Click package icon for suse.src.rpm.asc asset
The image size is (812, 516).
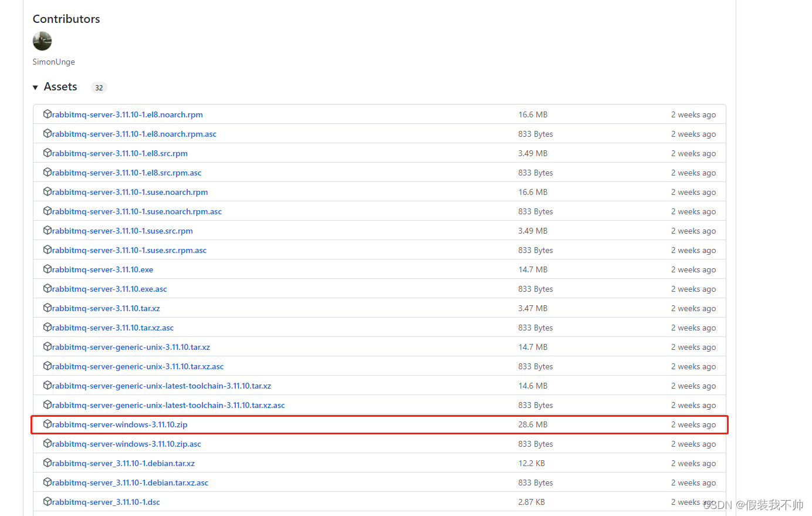(48, 249)
